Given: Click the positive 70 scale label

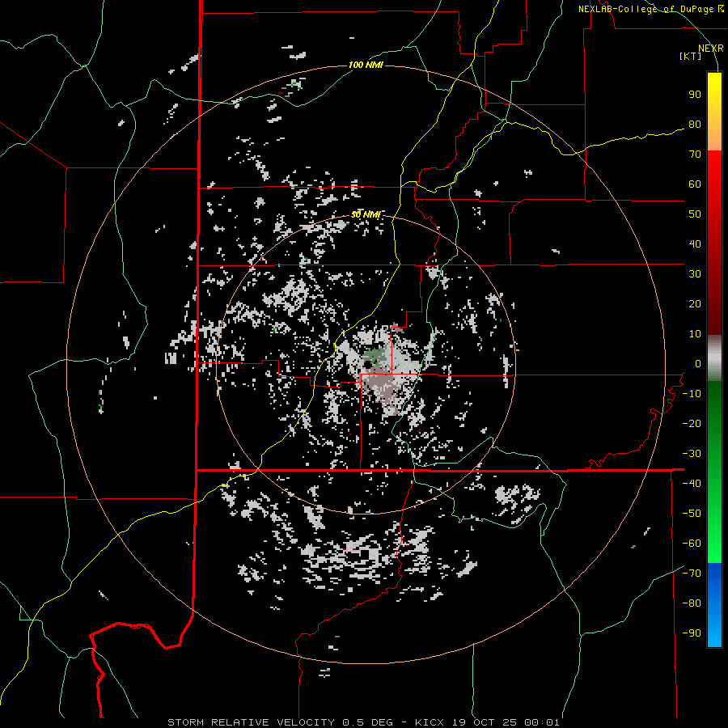Looking at the screenshot, I should pos(695,154).
